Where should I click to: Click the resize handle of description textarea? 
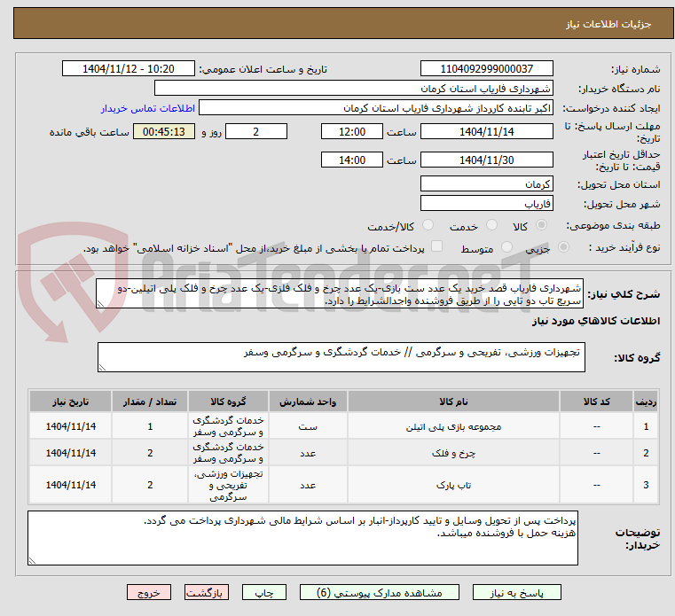(x=100, y=304)
